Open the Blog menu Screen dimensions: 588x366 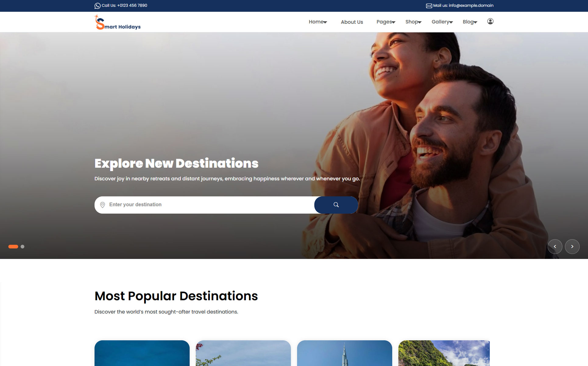point(469,22)
